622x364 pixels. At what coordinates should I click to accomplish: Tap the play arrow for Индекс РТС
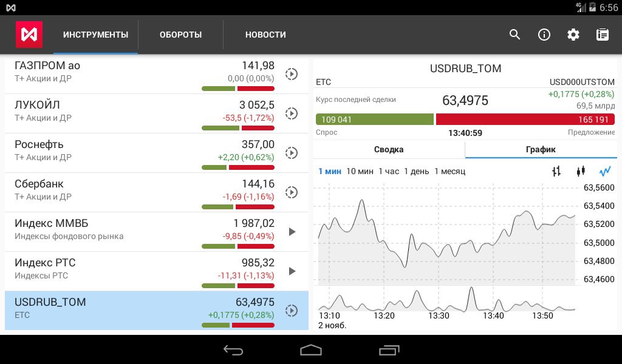pyautogui.click(x=292, y=271)
